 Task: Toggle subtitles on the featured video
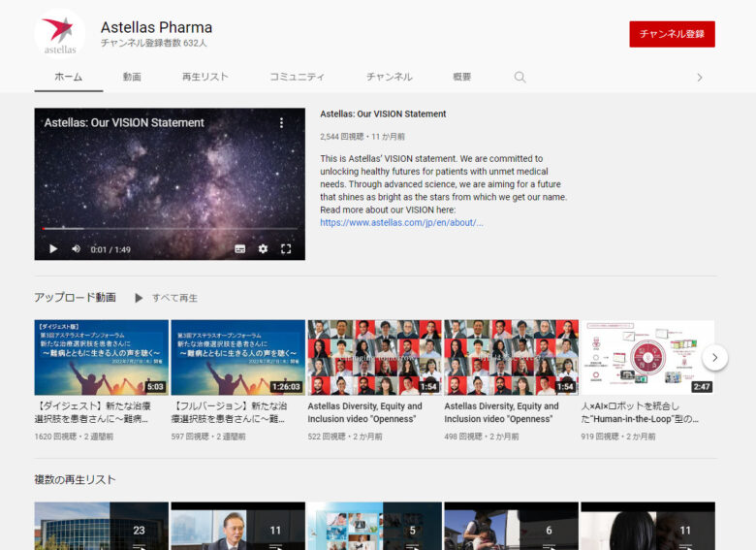tap(239, 249)
